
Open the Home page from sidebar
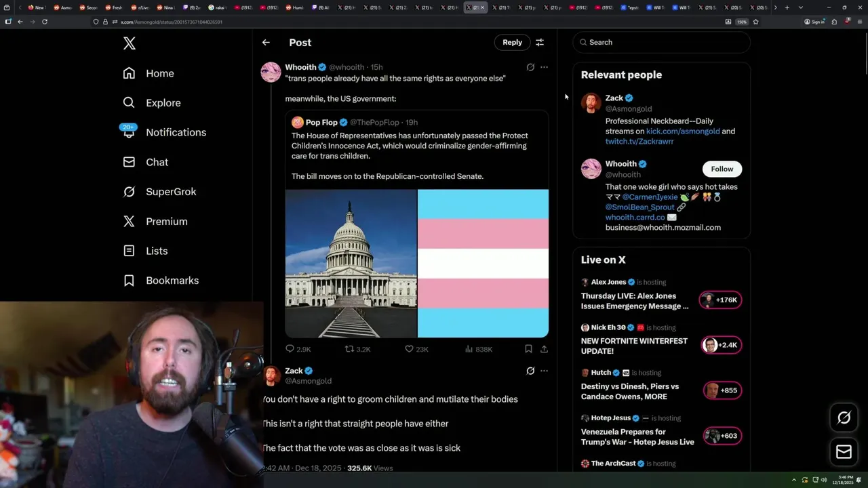pos(149,73)
